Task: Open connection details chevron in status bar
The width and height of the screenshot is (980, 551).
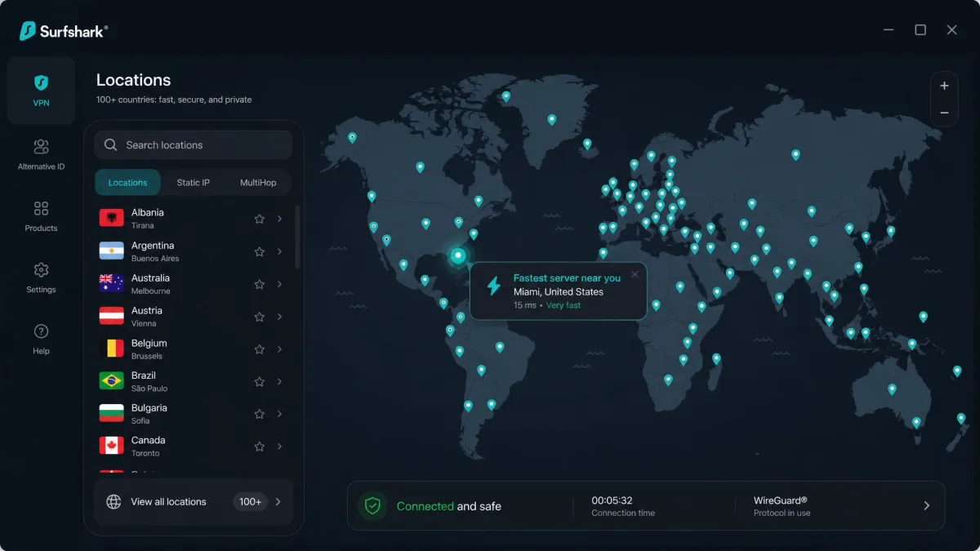Action: pos(926,506)
